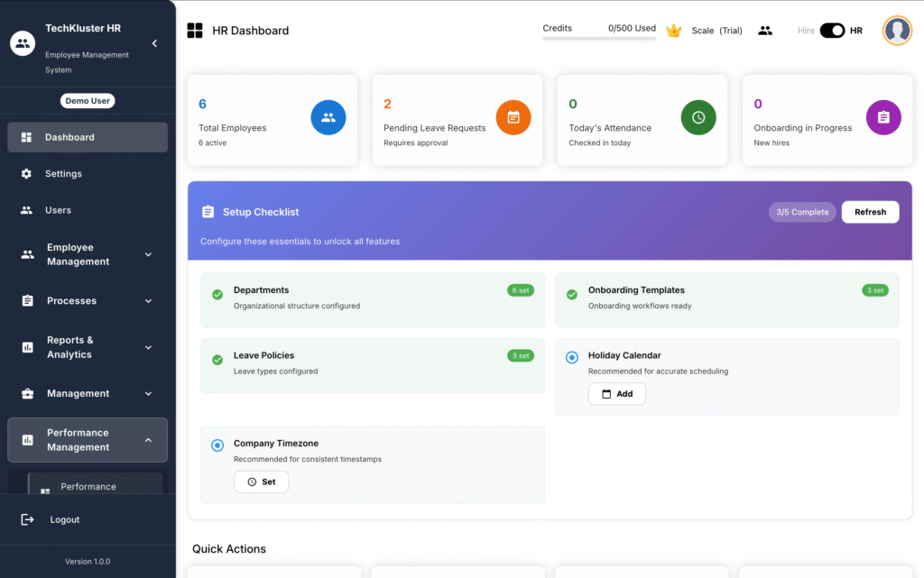Open Settings in the sidebar
Image resolution: width=924 pixels, height=578 pixels.
[63, 174]
